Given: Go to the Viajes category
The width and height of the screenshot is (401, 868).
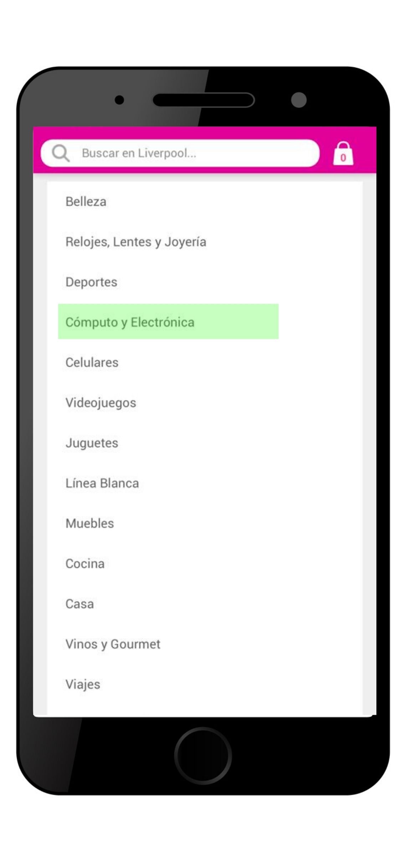Looking at the screenshot, I should click(83, 685).
